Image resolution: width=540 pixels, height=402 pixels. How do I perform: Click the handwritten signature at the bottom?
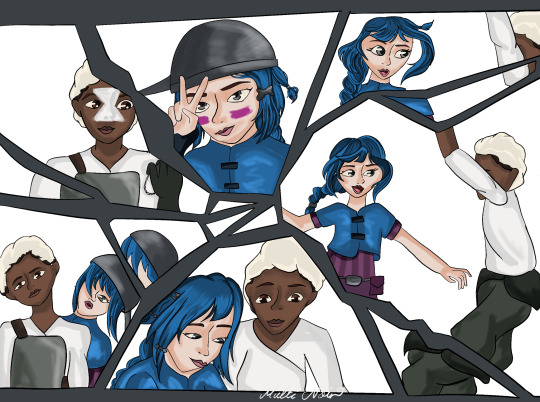(x=302, y=395)
